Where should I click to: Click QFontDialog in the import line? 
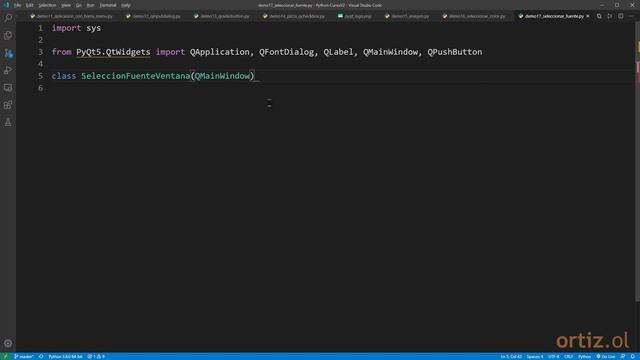tap(287, 52)
